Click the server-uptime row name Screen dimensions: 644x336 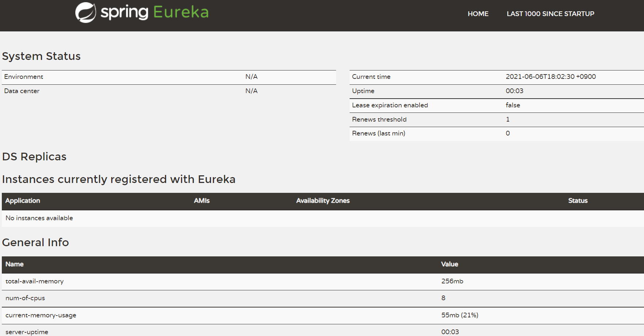coord(27,332)
